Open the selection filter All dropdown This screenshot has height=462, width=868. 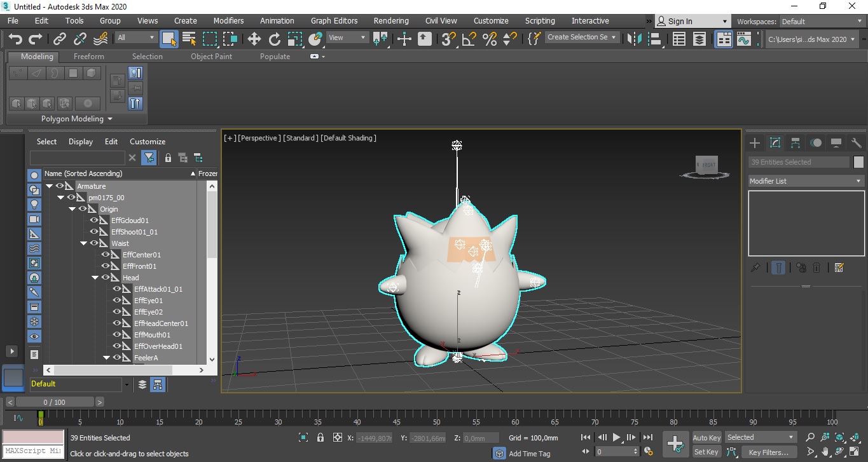[135, 38]
